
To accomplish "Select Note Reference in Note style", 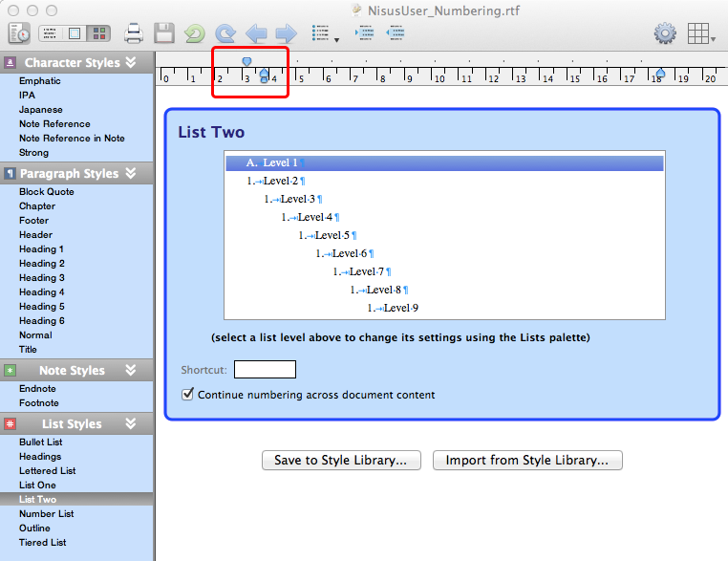I will point(72,139).
